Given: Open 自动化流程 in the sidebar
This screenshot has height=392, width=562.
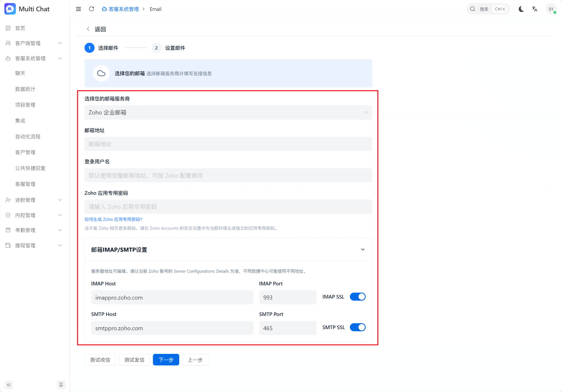Looking at the screenshot, I should pos(28,137).
